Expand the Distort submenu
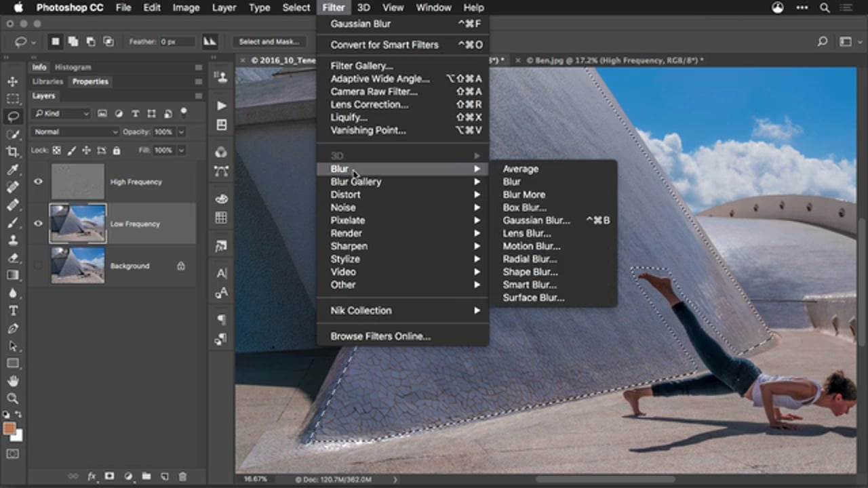The height and width of the screenshot is (488, 868). pyautogui.click(x=403, y=195)
